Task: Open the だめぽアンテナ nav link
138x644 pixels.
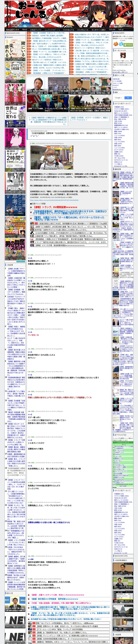Action: pos(36,30)
